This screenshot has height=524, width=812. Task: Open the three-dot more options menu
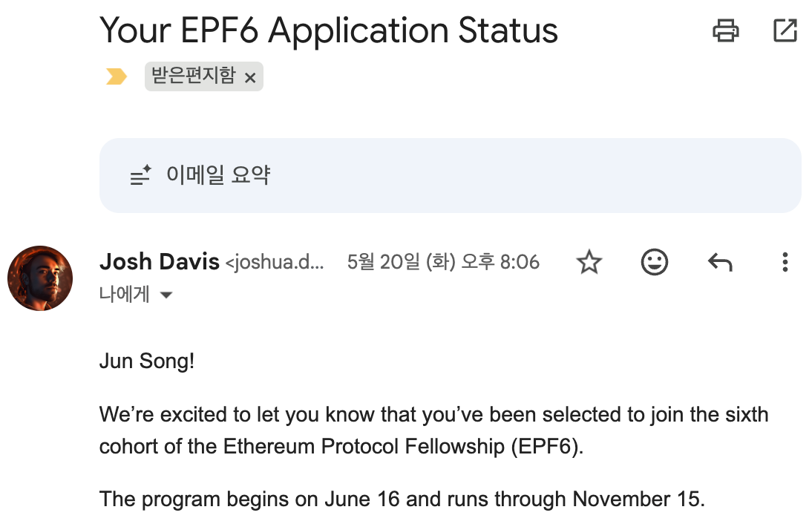[x=785, y=262]
